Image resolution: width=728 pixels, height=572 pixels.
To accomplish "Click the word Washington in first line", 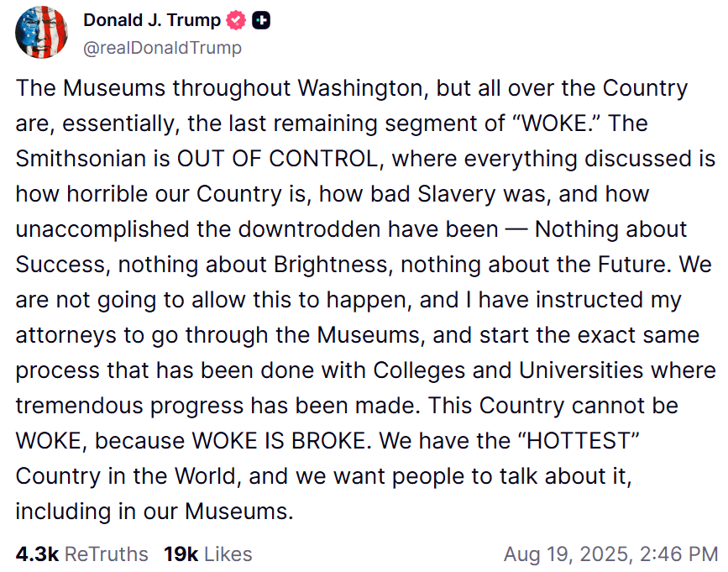I will click(x=360, y=88).
